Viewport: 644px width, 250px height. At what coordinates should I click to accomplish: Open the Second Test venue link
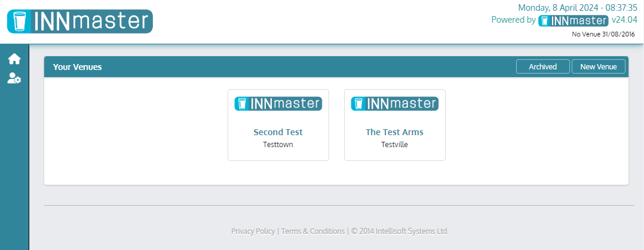coord(278,132)
